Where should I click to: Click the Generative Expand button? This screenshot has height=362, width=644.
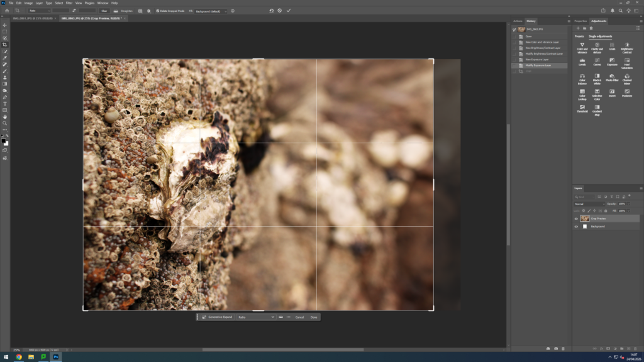tap(218, 317)
